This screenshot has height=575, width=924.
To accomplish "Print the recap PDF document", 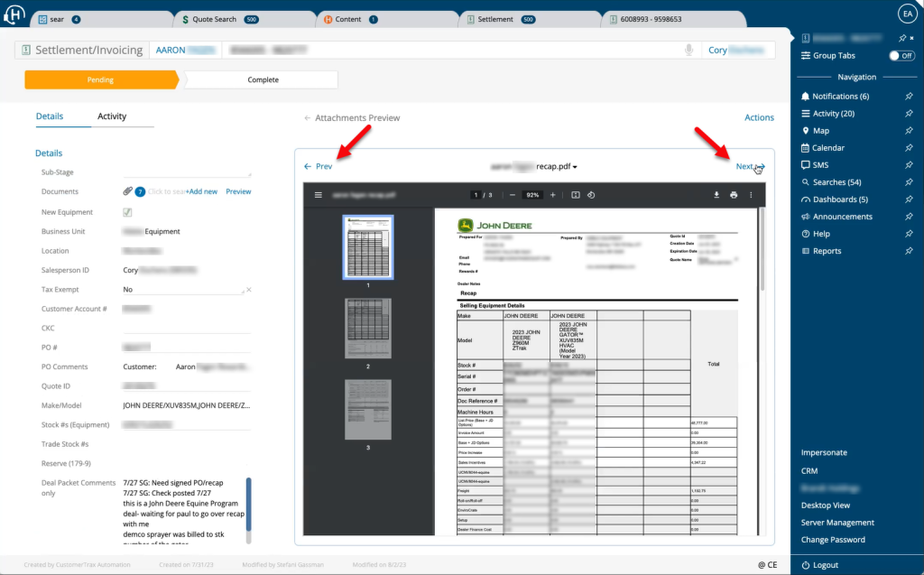I will [x=734, y=195].
